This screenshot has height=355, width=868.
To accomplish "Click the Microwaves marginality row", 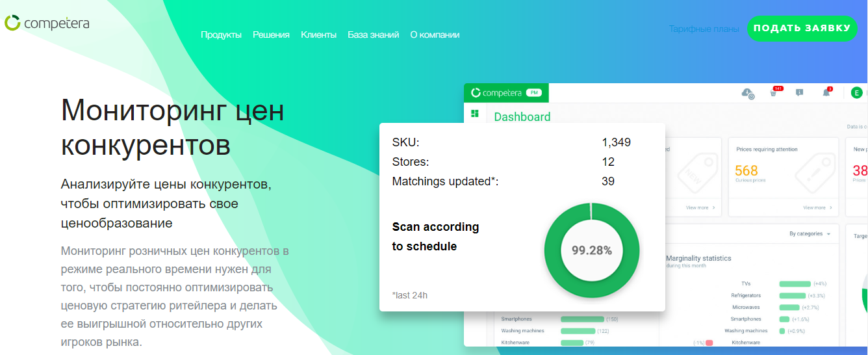I will 776,307.
